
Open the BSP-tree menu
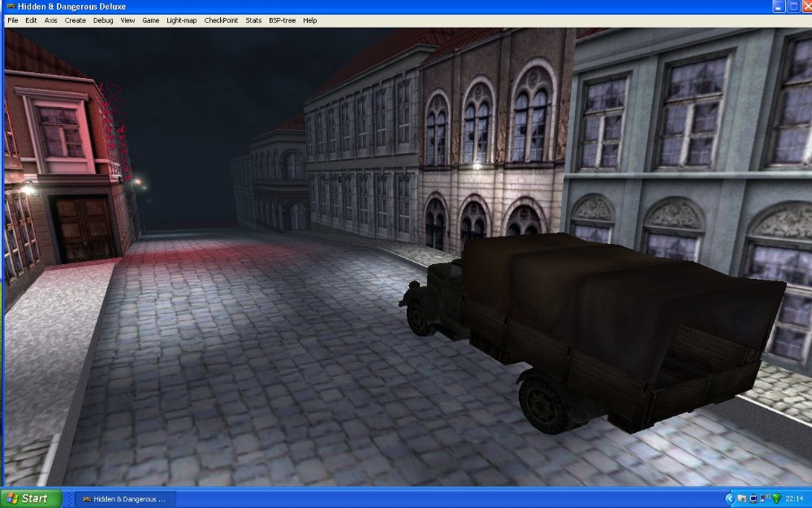pos(283,20)
